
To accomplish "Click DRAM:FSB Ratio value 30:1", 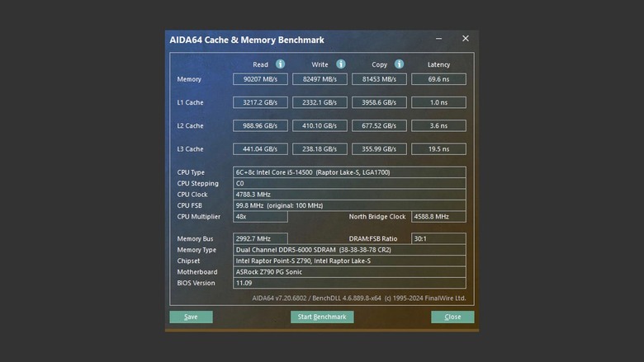I will click(438, 238).
